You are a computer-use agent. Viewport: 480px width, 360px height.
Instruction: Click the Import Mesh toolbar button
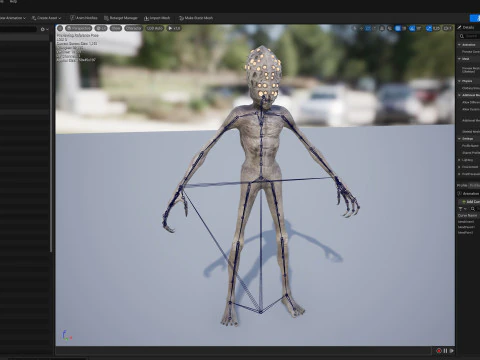pyautogui.click(x=157, y=18)
